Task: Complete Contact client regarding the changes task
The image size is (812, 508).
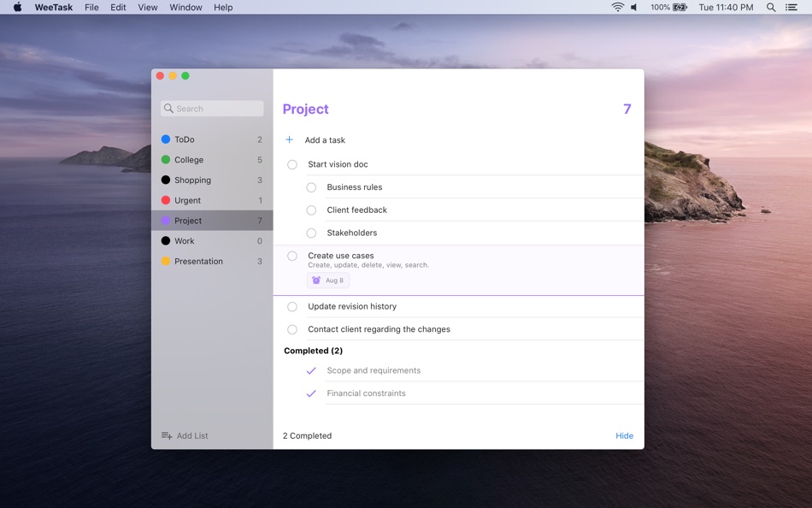Action: [x=292, y=329]
